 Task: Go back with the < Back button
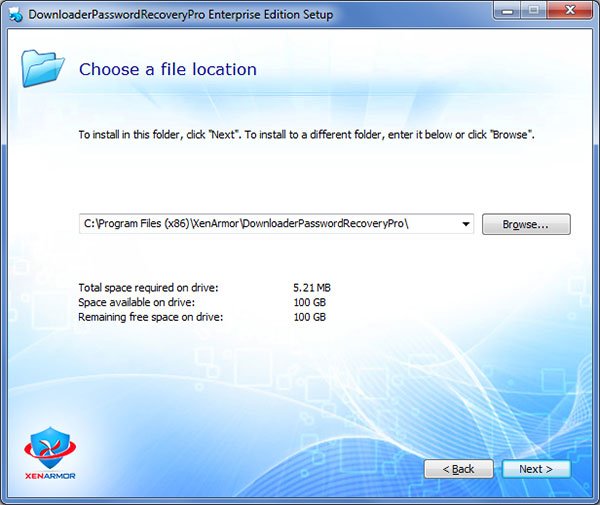click(x=458, y=469)
